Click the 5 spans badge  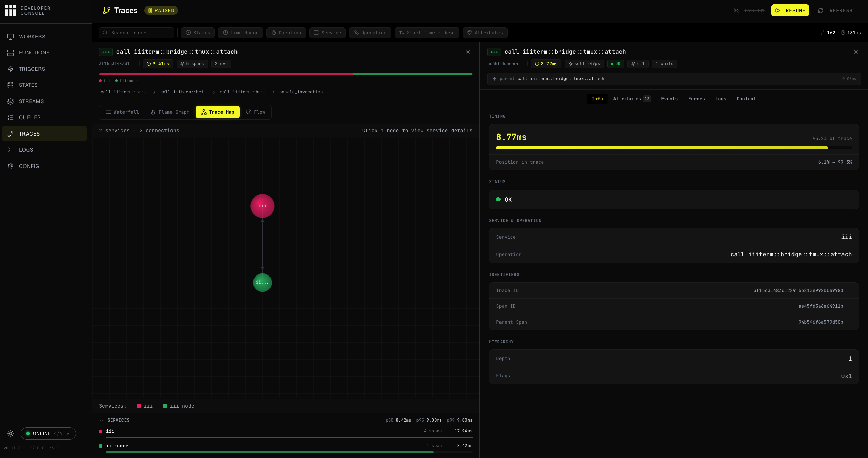point(192,64)
